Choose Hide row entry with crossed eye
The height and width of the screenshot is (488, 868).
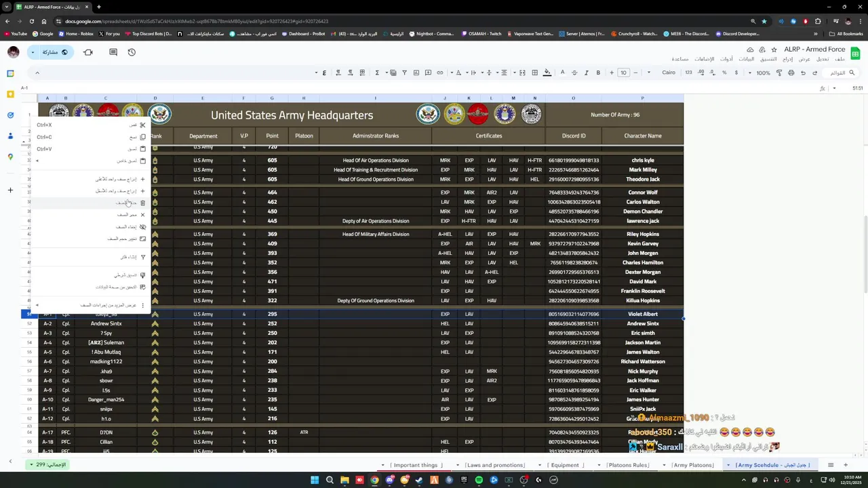tap(92, 226)
